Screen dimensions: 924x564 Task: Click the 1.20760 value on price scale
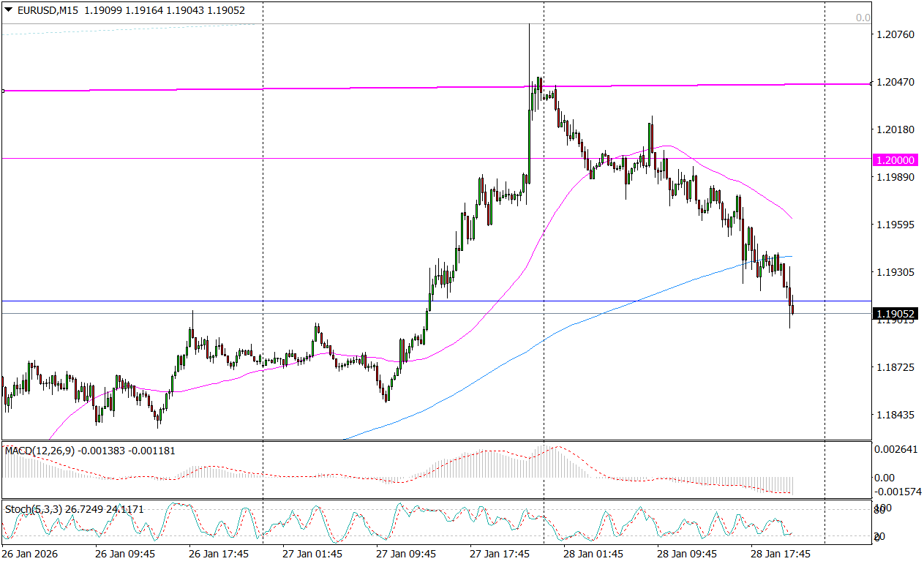point(894,34)
